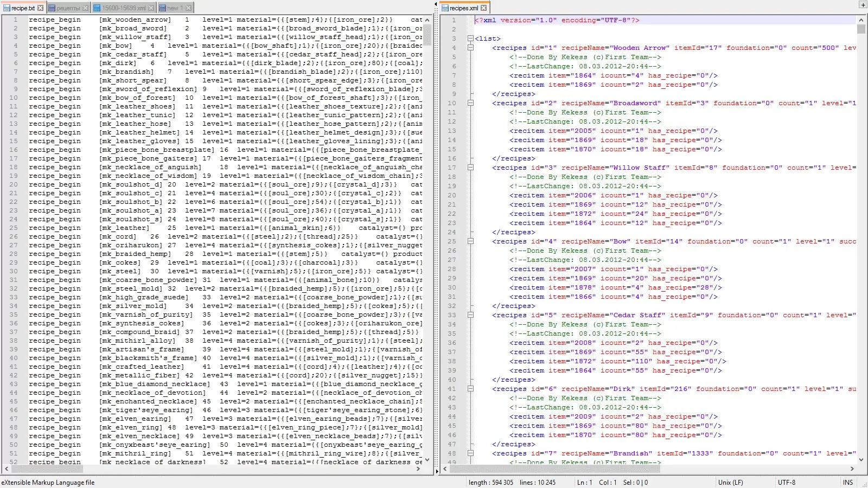Click the save-state icon on recipe.txt tab
The width and height of the screenshot is (868, 488).
pyautogui.click(x=7, y=8)
